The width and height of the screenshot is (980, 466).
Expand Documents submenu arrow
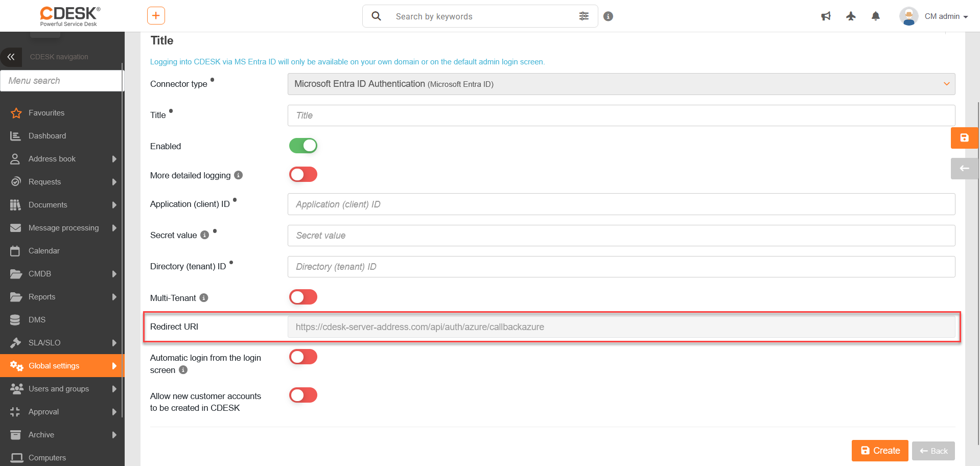114,205
